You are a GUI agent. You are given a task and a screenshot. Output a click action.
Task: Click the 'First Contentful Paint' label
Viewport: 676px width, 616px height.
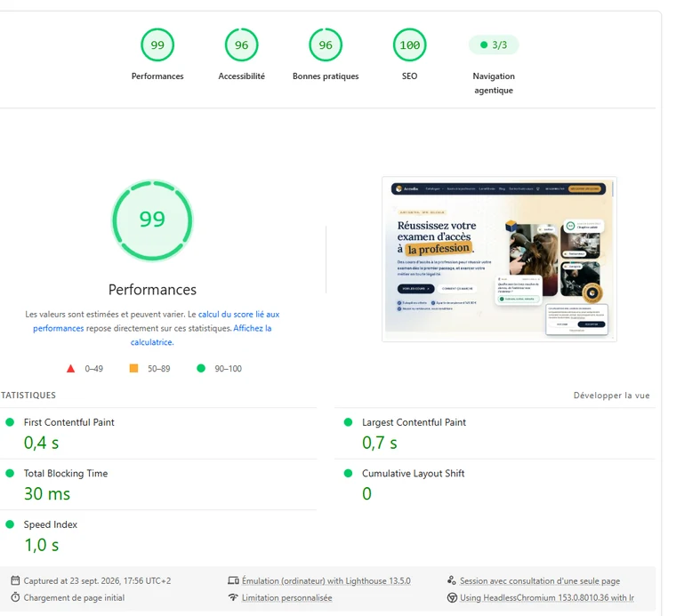[x=69, y=422]
